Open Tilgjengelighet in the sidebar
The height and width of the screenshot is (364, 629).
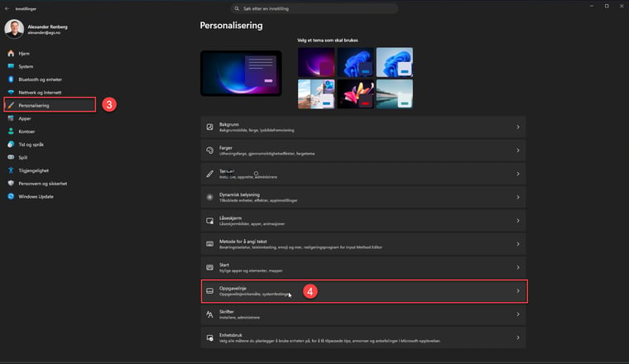pos(50,170)
